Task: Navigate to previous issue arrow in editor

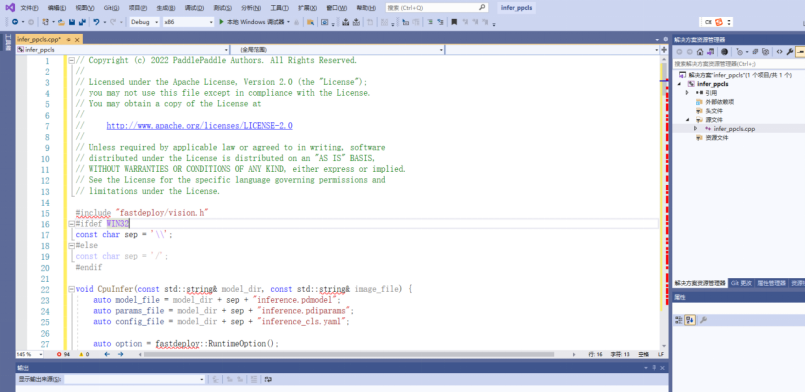Action: point(107,354)
